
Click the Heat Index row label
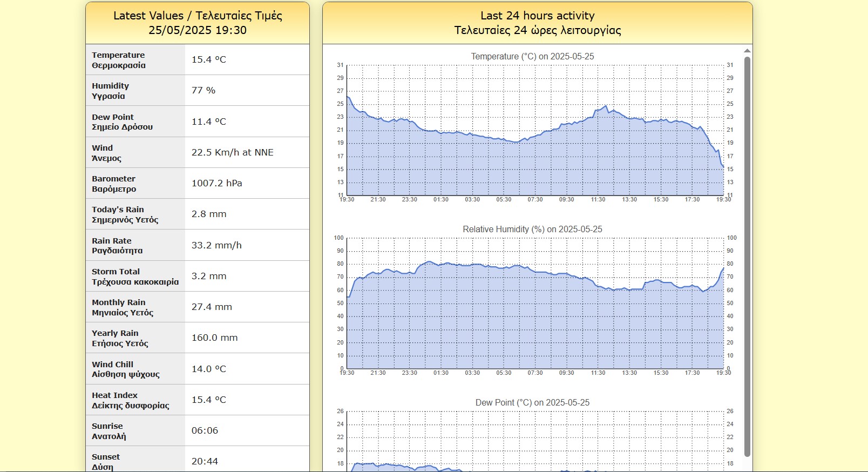(x=131, y=400)
